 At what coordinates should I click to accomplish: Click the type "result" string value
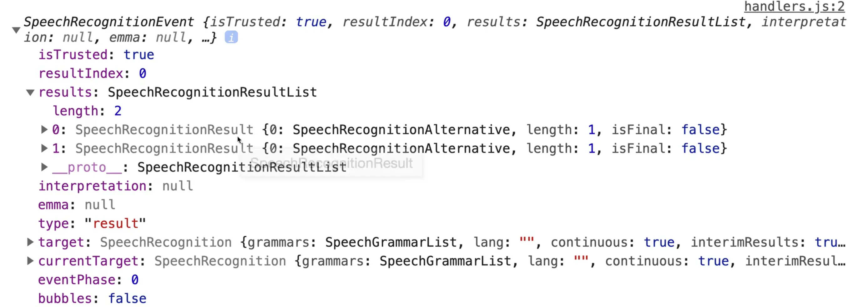click(115, 224)
